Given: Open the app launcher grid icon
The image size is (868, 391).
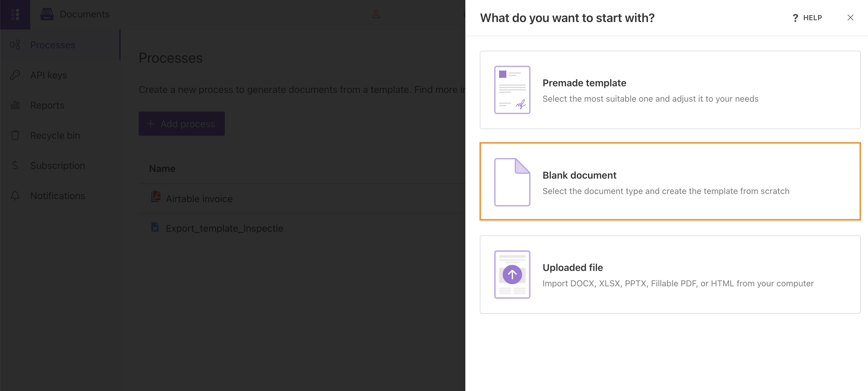Looking at the screenshot, I should (15, 14).
